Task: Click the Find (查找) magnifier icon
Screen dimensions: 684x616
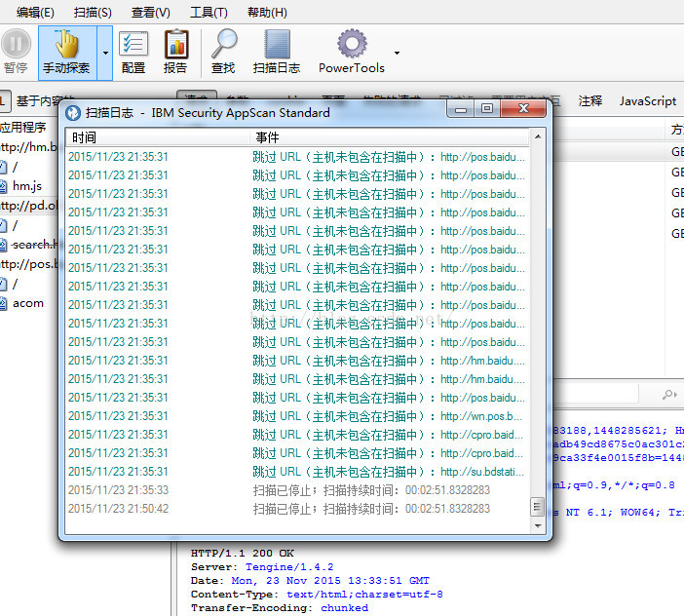Action: [224, 44]
